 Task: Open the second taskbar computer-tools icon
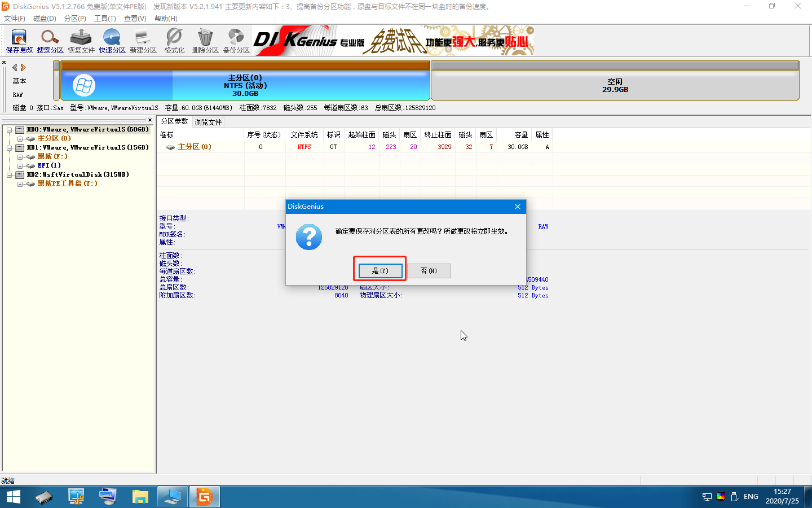(x=76, y=497)
